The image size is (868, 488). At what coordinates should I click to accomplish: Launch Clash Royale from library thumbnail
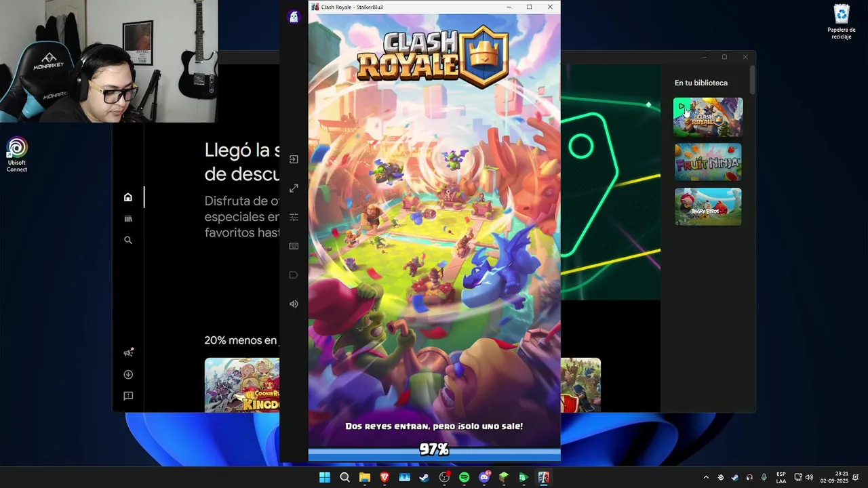(x=708, y=117)
